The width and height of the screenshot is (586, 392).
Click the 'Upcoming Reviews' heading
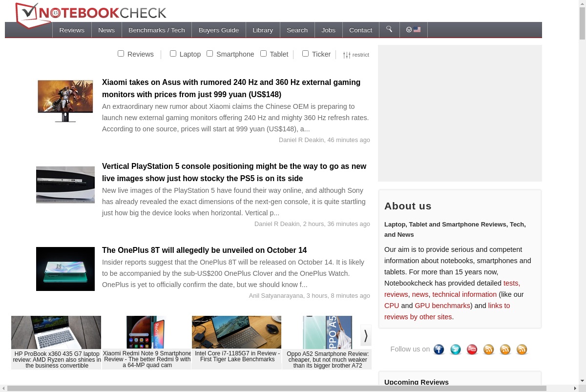point(417,382)
